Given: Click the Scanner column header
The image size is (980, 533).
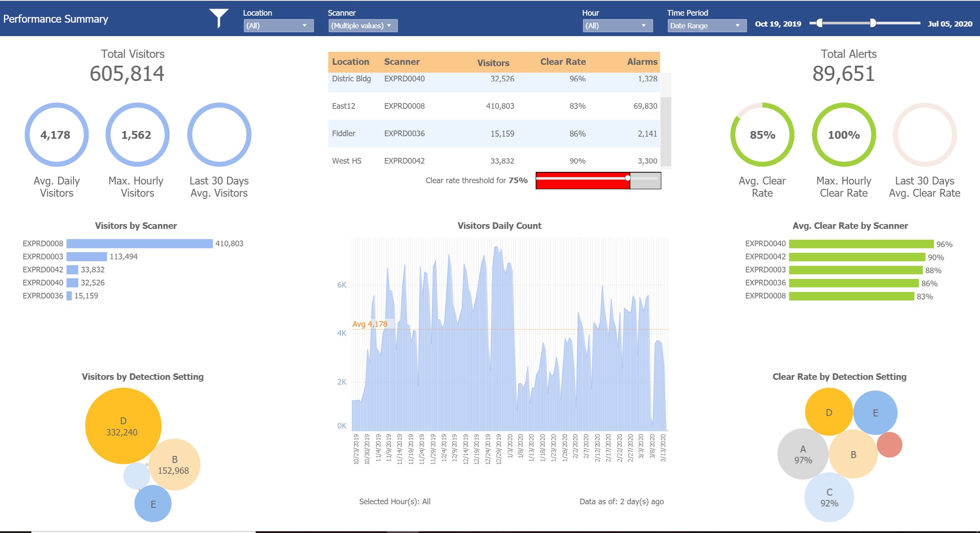Looking at the screenshot, I should (x=402, y=62).
